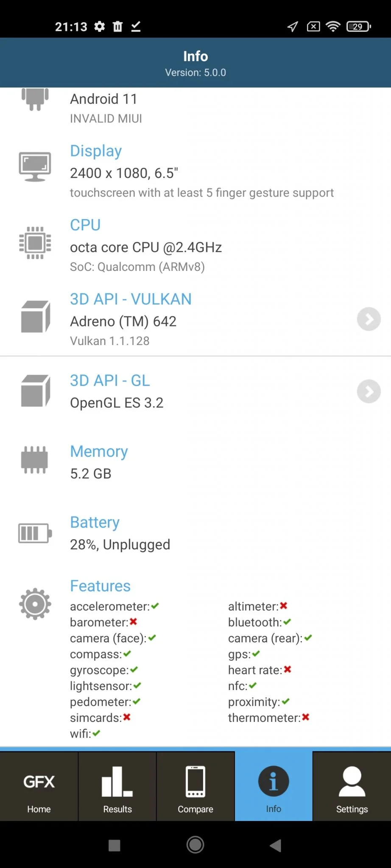Click the 3D API GL cube icon

(x=36, y=391)
